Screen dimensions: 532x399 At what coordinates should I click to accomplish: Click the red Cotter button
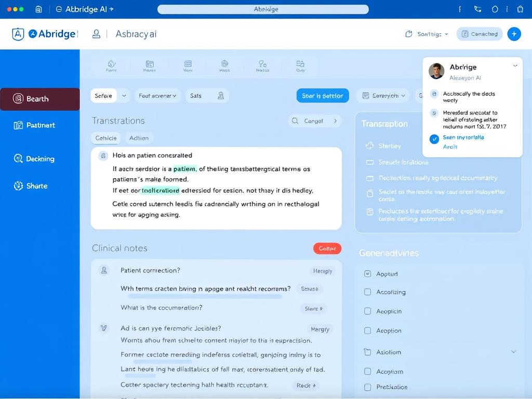(327, 248)
